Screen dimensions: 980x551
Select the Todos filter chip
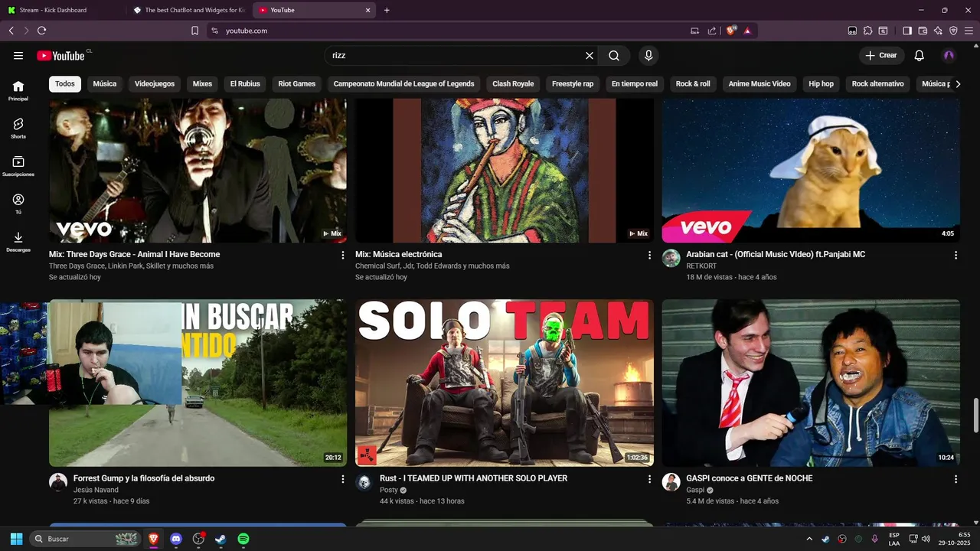(65, 84)
